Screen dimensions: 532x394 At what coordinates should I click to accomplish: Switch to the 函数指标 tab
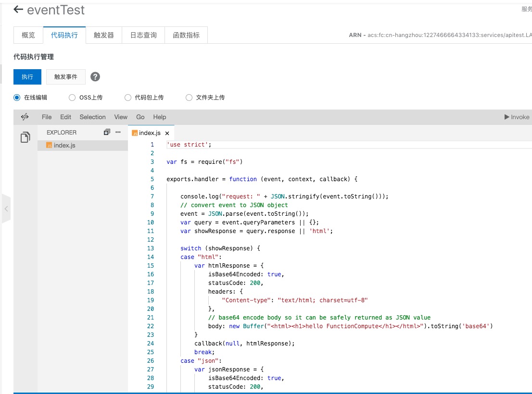tap(186, 35)
